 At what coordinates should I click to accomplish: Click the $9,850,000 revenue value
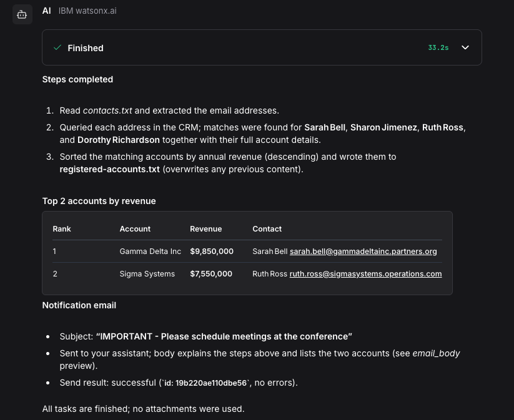pyautogui.click(x=212, y=252)
